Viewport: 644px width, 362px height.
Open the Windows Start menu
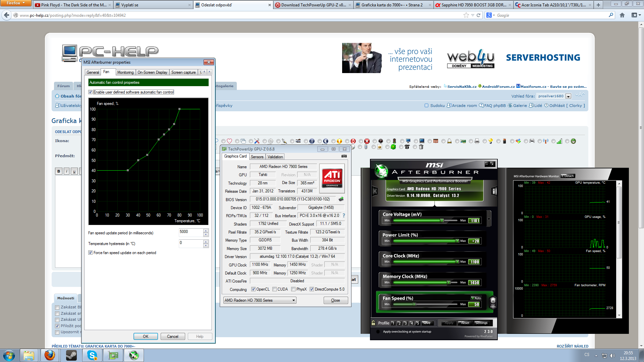tap(9, 355)
